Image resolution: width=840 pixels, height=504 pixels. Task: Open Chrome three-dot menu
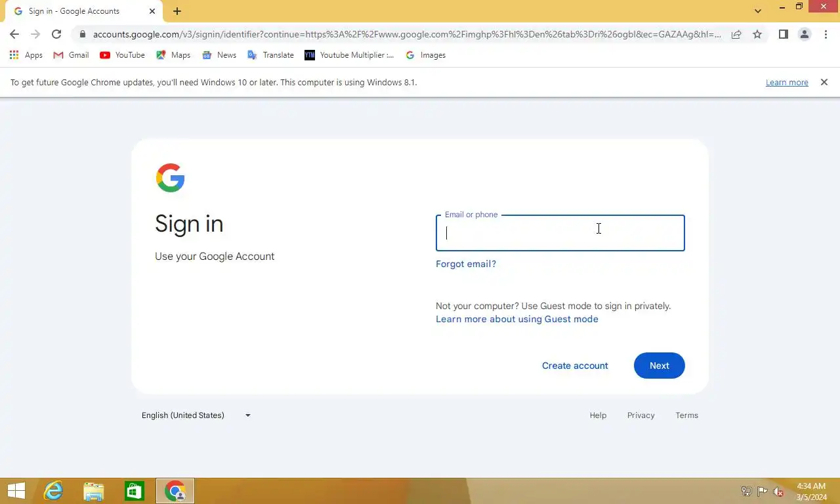pos(826,34)
